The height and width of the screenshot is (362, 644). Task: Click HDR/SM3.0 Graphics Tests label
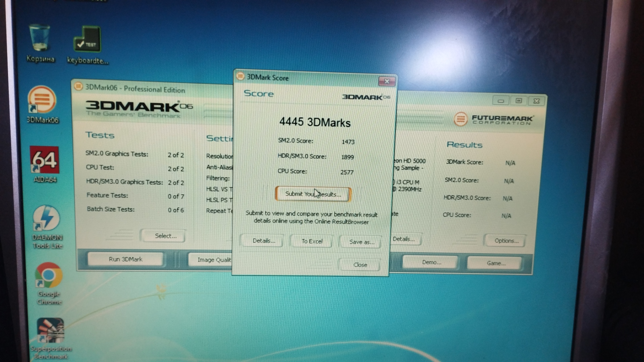click(x=124, y=182)
